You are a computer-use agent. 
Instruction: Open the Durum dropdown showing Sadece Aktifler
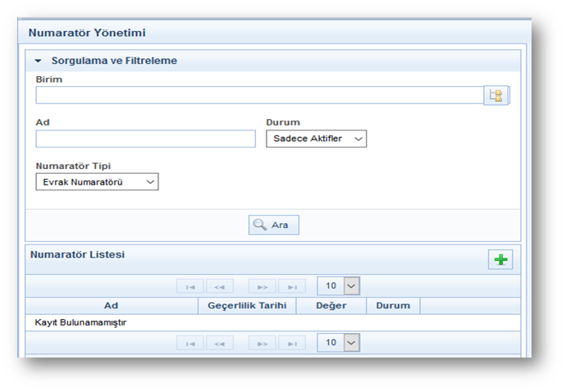point(316,139)
